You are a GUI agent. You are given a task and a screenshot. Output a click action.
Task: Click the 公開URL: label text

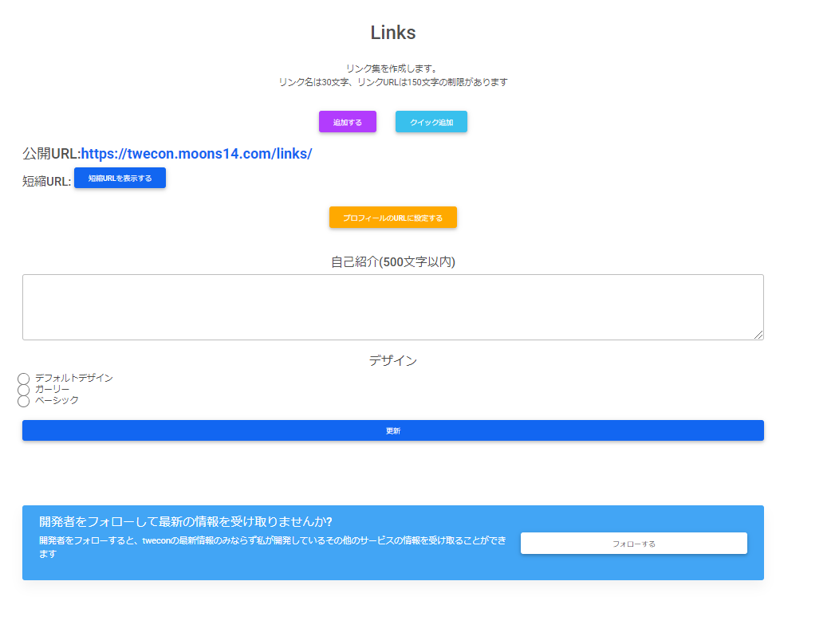[x=51, y=154]
